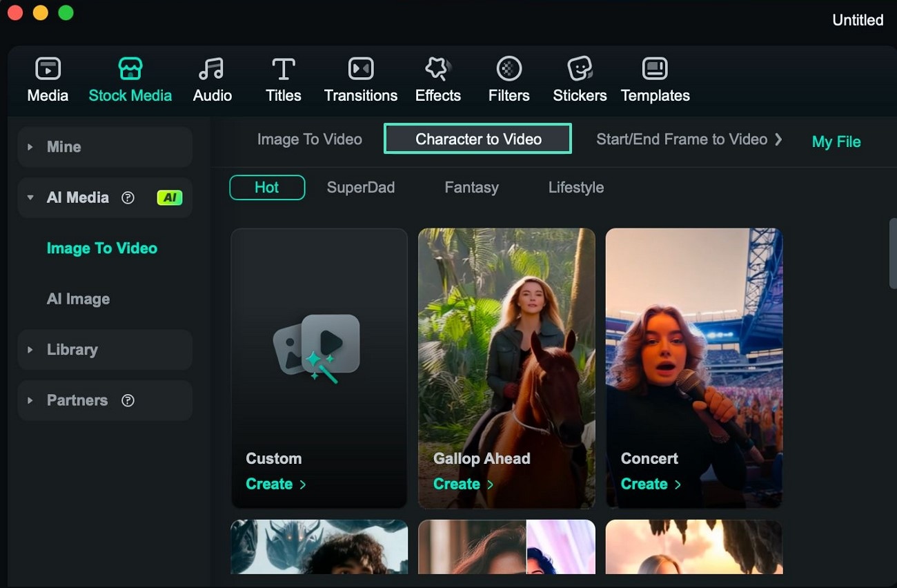Image resolution: width=897 pixels, height=588 pixels.
Task: Switch to Image To Video tab
Action: (x=310, y=139)
